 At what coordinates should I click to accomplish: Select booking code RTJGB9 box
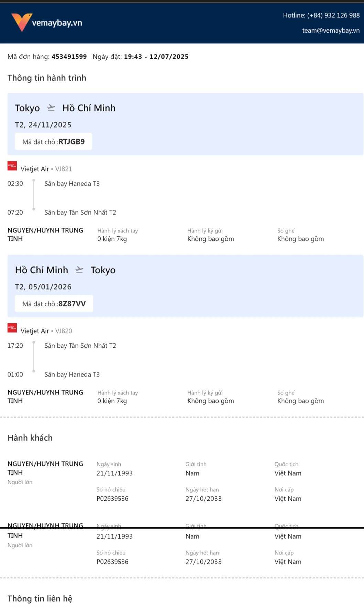click(54, 142)
